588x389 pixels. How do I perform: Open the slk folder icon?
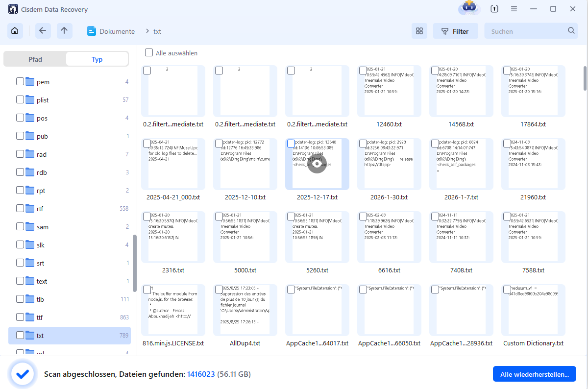[30, 244]
